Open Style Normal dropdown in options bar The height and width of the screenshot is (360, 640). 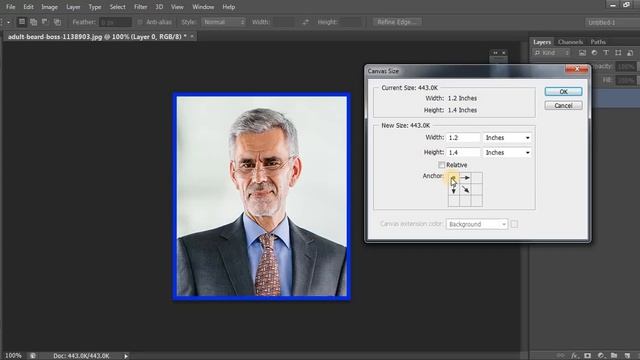tap(224, 22)
